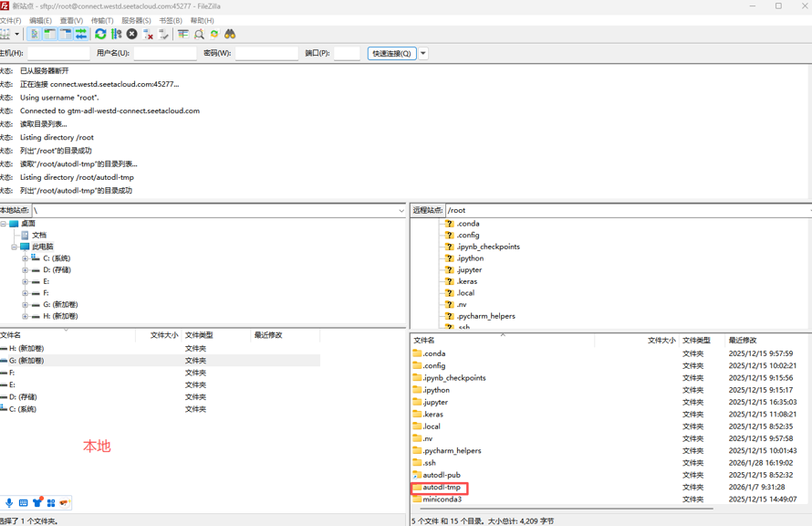812x526 pixels.
Task: Collapse the 桌面 tree node
Action: click(3, 224)
